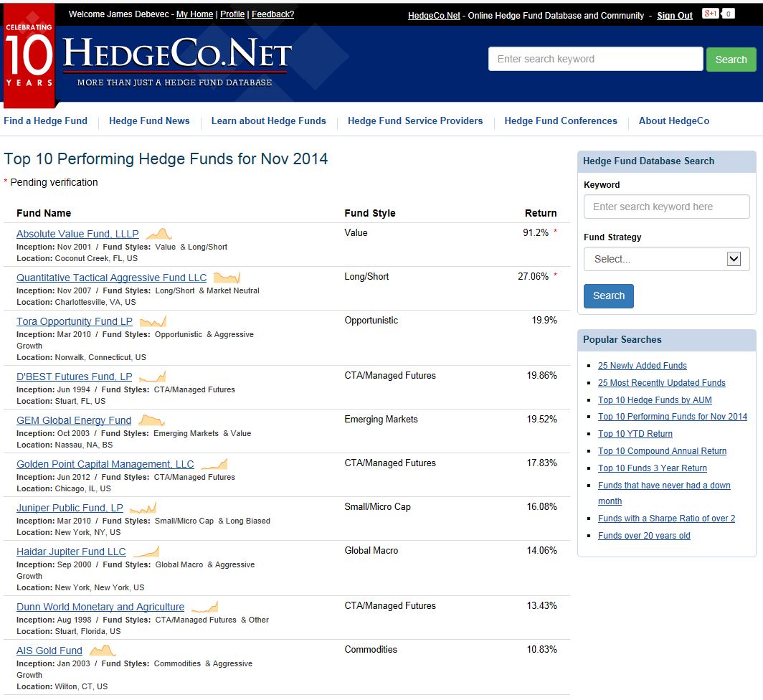This screenshot has width=763, height=700.
Task: Open About HedgeCo menu
Action: pyautogui.click(x=674, y=120)
